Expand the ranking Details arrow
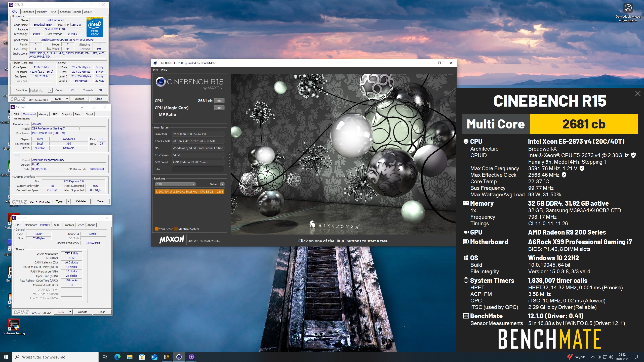The image size is (644, 362). click(x=222, y=184)
